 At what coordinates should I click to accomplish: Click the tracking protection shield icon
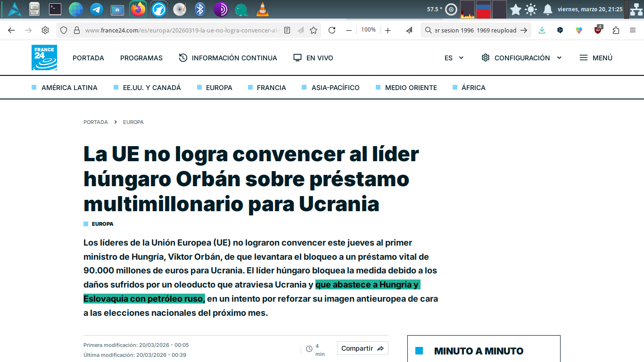[x=64, y=30]
